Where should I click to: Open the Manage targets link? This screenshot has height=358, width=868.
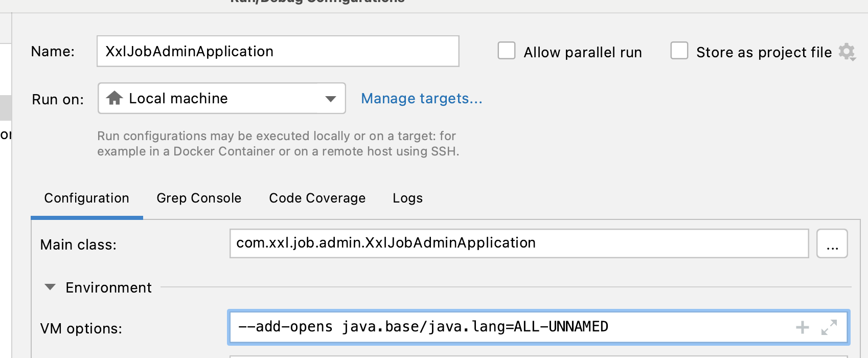pos(421,98)
